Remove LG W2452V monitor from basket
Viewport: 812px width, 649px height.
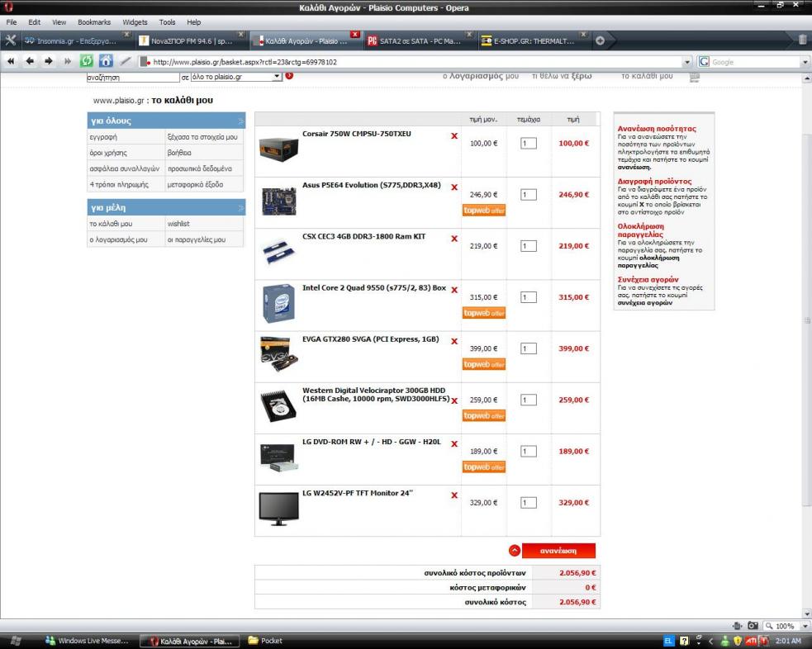(454, 495)
